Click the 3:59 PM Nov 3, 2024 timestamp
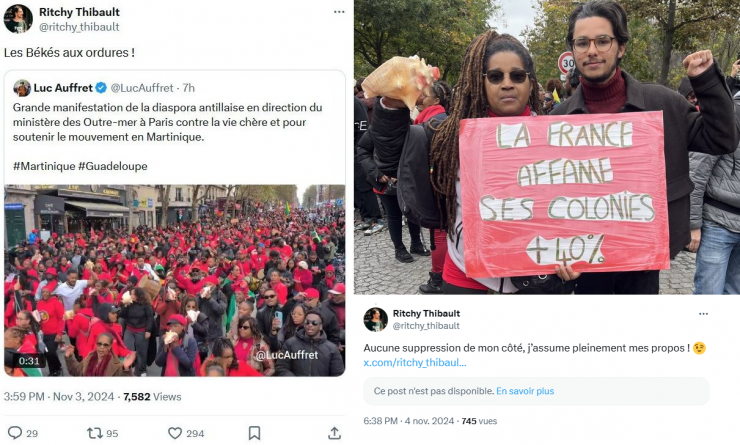The height and width of the screenshot is (445, 740). pyautogui.click(x=59, y=396)
